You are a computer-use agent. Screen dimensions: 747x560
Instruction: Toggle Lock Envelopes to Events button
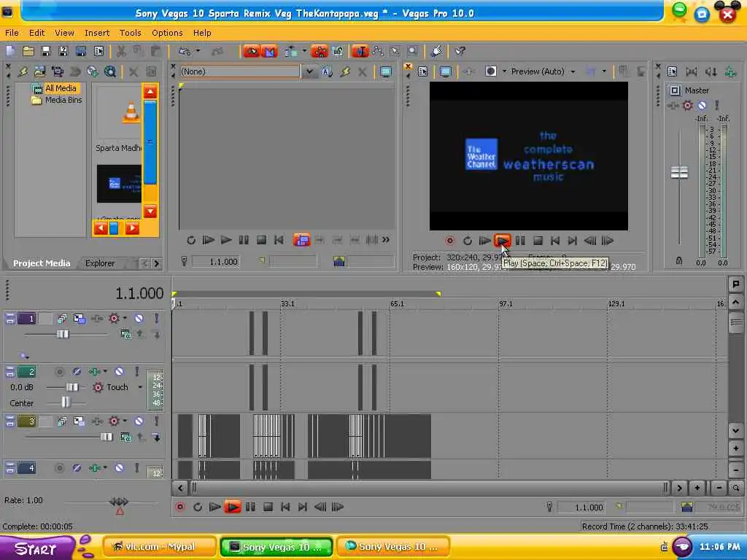pyautogui.click(x=320, y=51)
